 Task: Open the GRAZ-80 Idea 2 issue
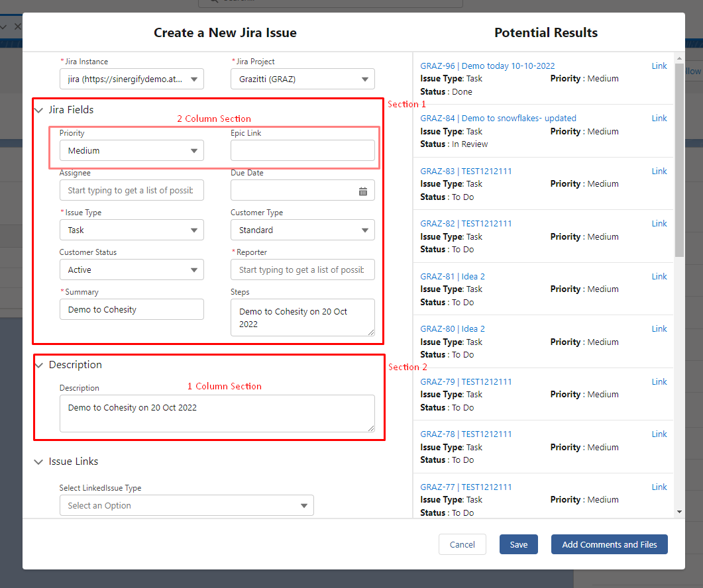[453, 329]
